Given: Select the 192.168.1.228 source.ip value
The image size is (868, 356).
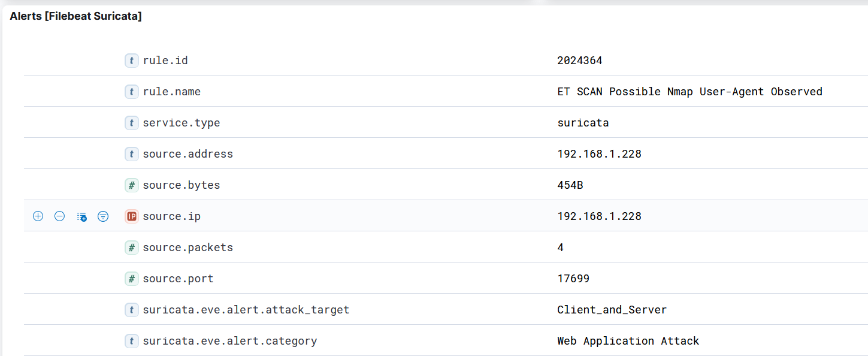Looking at the screenshot, I should (599, 216).
